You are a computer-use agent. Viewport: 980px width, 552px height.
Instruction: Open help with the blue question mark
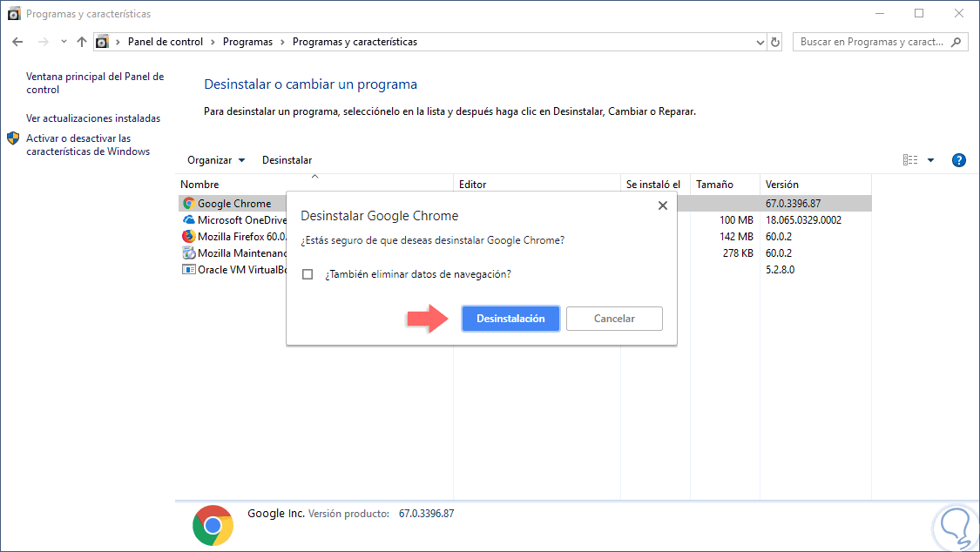point(959,160)
